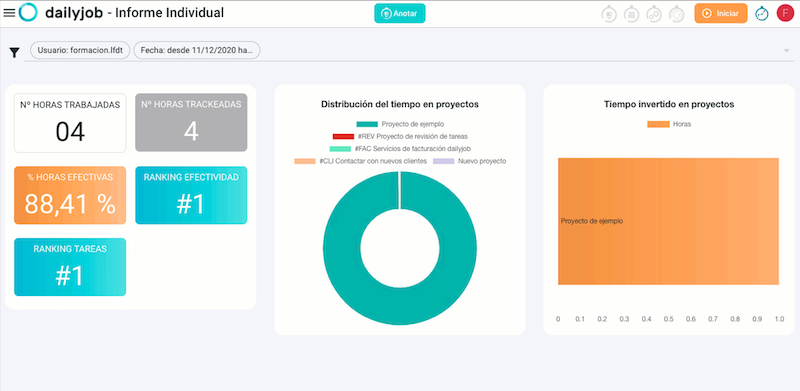Click the grey timer icon with table grid
Viewport: 800px width, 391px height.
(632, 14)
